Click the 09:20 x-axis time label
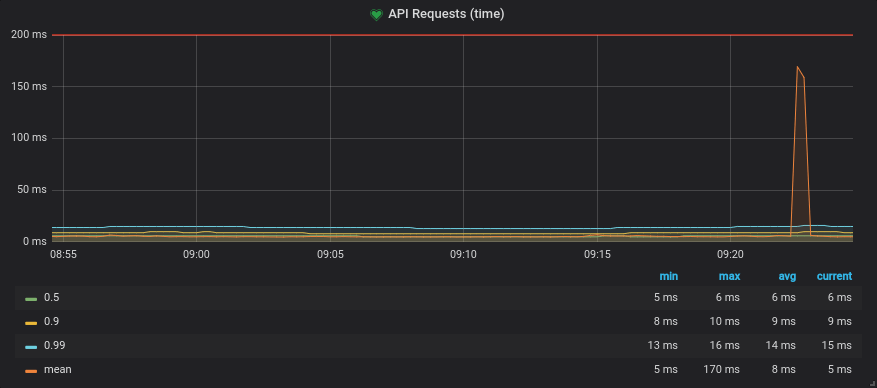This screenshot has height=388, width=877. coord(730,254)
